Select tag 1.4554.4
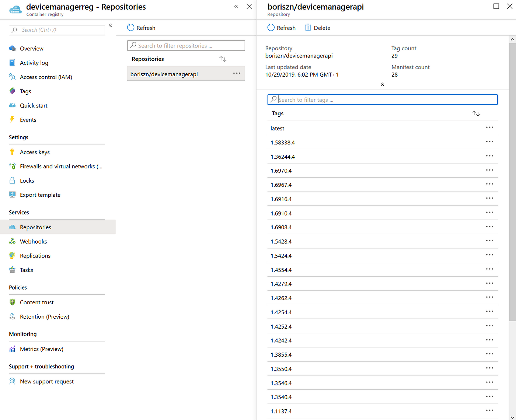 tap(383, 270)
